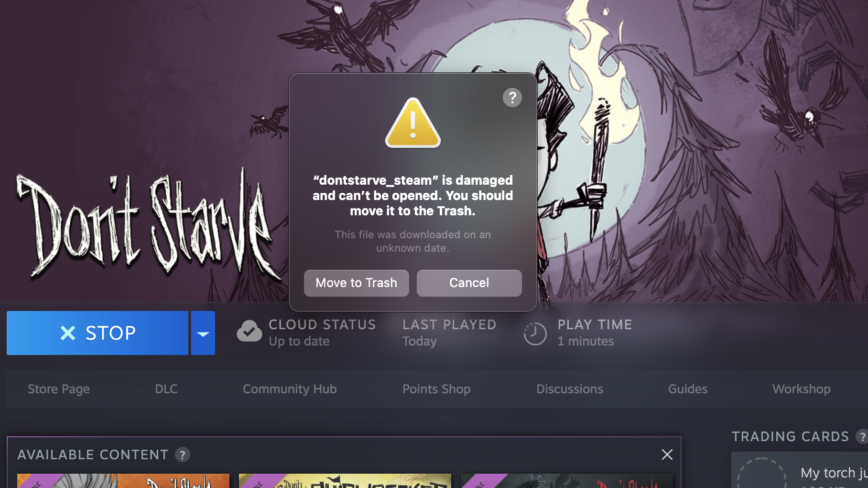Click the play time clock icon
This screenshot has width=868, height=488.
pyautogui.click(x=535, y=333)
